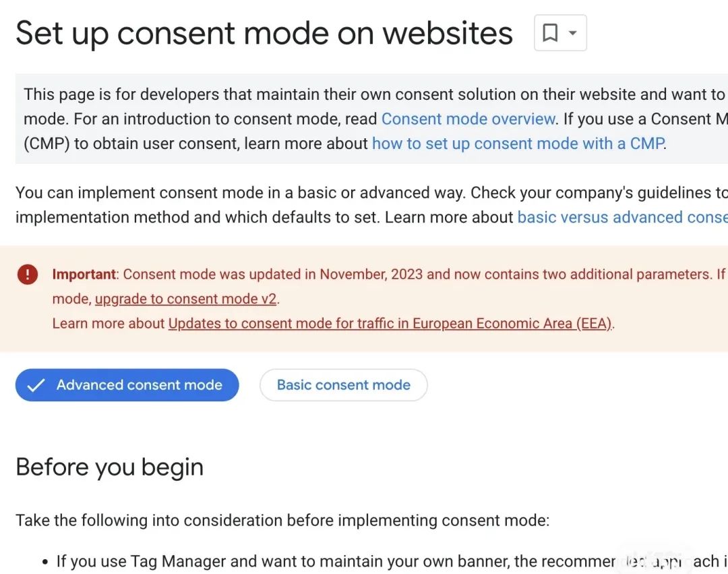Click the red Important alert icon
The width and height of the screenshot is (728, 574).
(28, 275)
